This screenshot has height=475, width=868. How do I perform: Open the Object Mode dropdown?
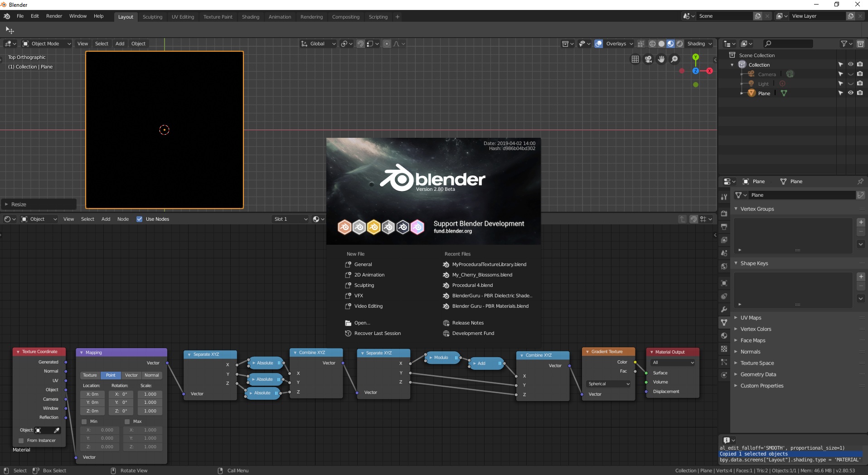click(47, 44)
